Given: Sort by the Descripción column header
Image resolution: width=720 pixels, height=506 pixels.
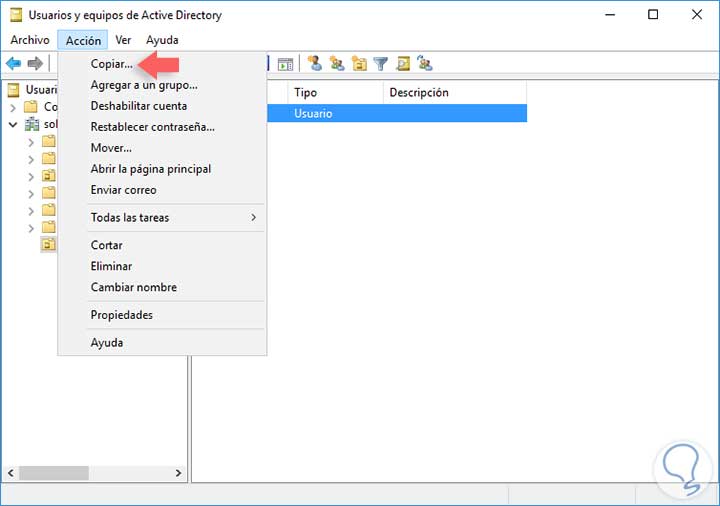Looking at the screenshot, I should (x=455, y=93).
